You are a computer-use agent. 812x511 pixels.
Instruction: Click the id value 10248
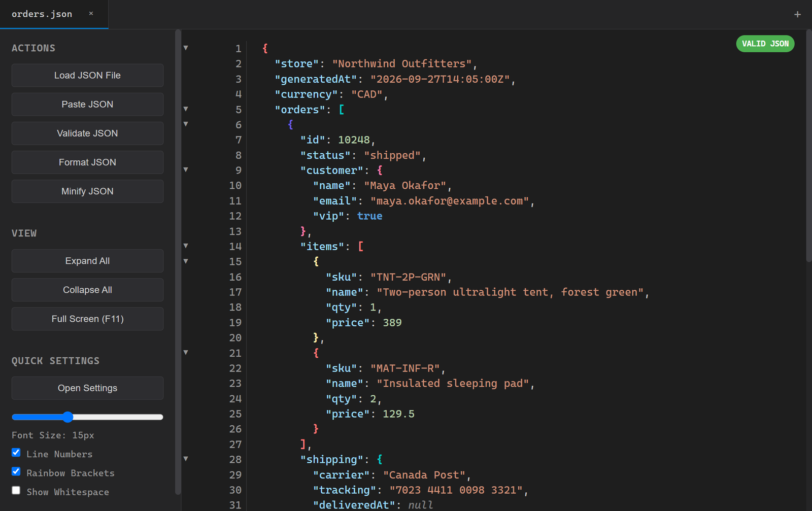[354, 140]
